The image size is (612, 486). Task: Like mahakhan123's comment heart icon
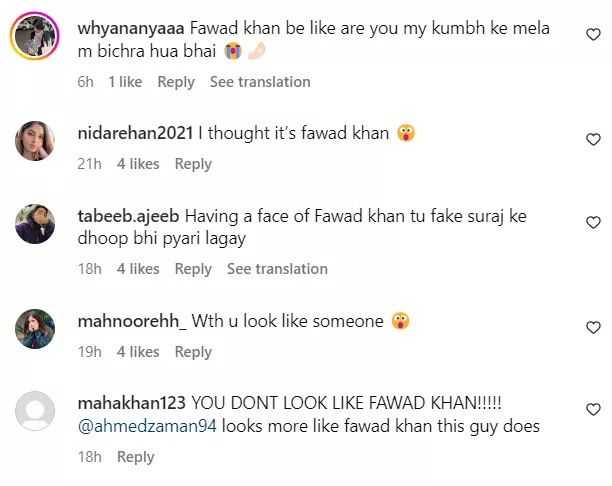[x=592, y=410]
